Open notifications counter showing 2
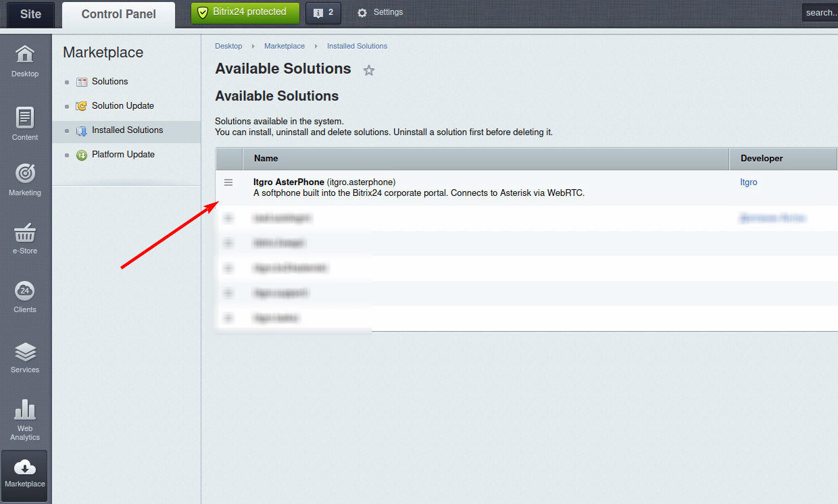Screen dimensions: 838x504 coord(323,13)
